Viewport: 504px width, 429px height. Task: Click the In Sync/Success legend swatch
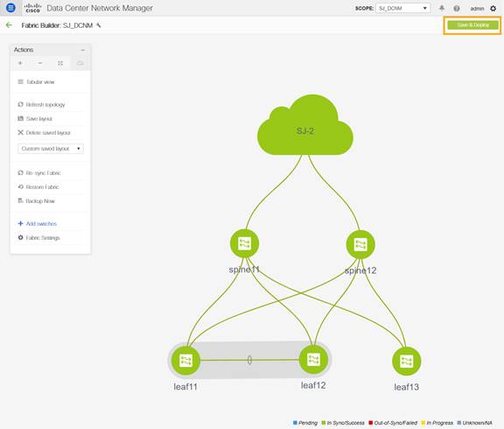click(x=324, y=423)
